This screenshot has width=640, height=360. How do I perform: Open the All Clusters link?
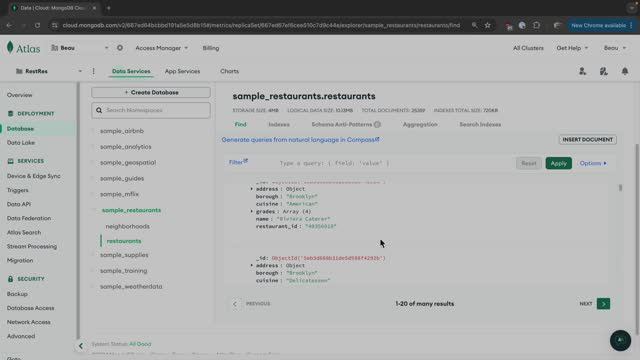click(528, 48)
